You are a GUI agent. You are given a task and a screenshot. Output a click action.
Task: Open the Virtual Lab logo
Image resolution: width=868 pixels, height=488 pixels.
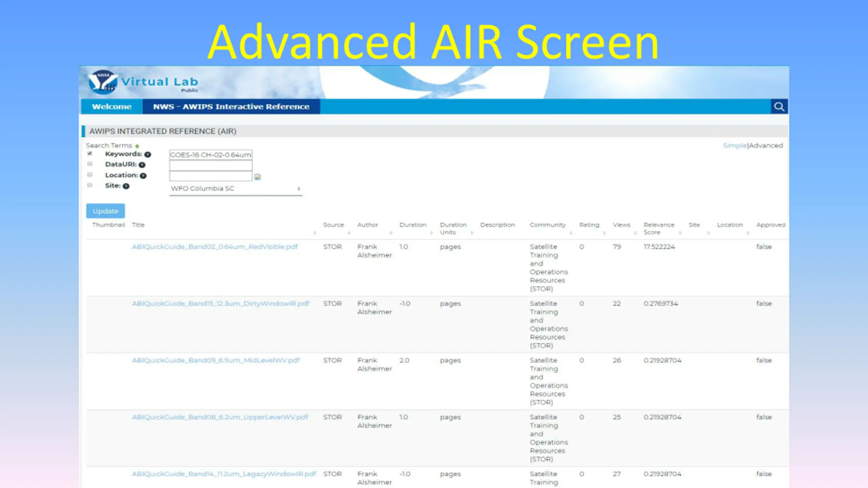pos(143,82)
